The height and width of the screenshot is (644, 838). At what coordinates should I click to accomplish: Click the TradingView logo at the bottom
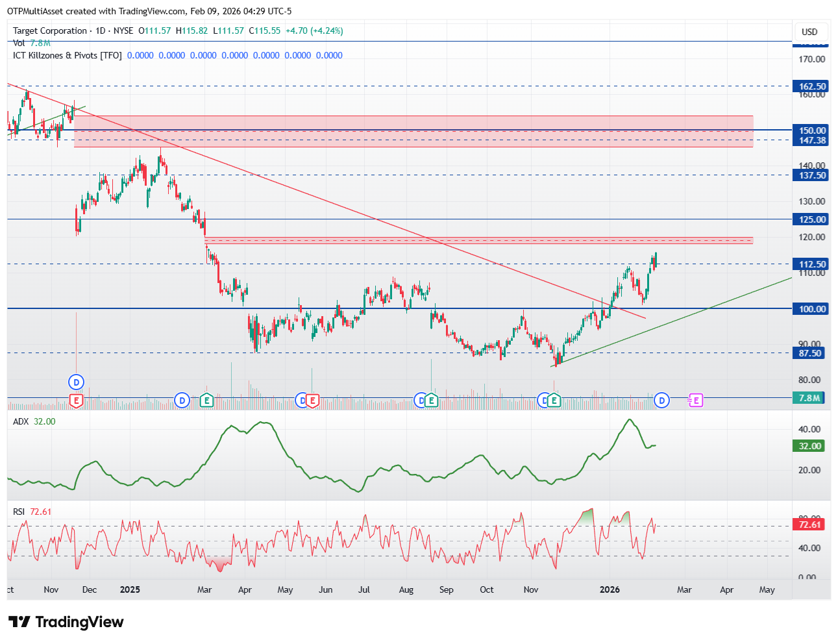[66, 622]
